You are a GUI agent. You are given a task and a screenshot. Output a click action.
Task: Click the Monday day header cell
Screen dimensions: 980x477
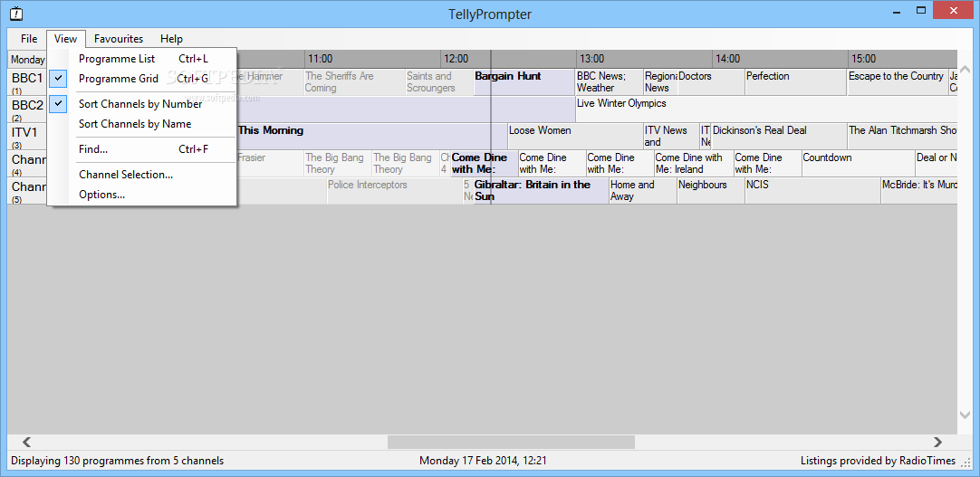point(27,60)
